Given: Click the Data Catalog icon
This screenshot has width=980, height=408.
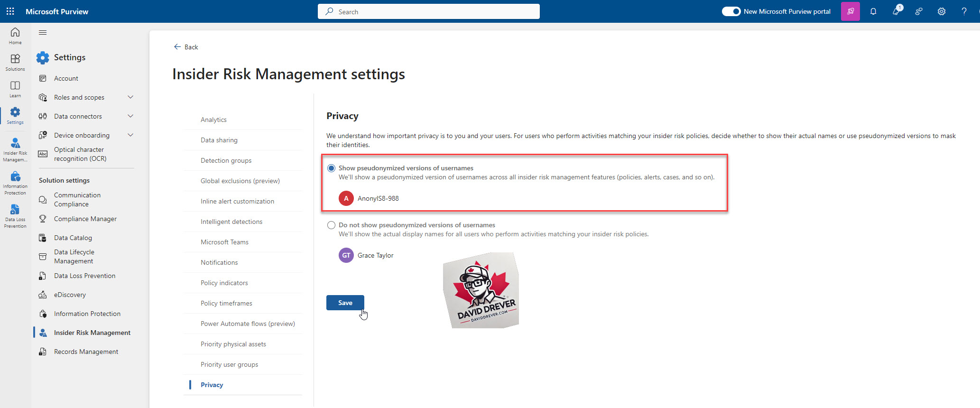Looking at the screenshot, I should 43,238.
